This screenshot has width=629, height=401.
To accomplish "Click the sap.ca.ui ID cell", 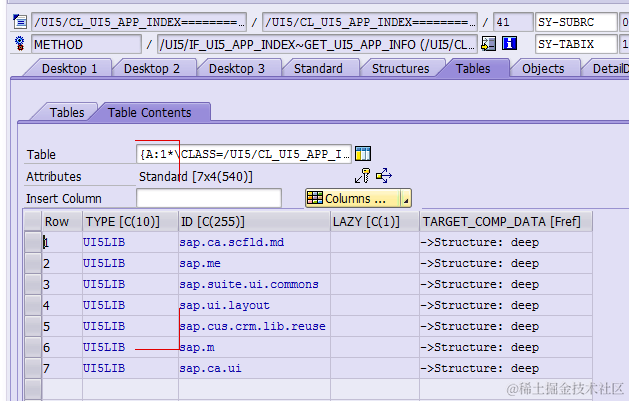I will [x=254, y=368].
